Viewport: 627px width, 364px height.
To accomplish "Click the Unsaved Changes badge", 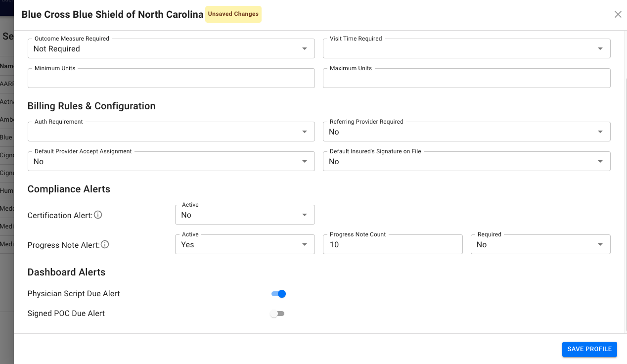I will pyautogui.click(x=233, y=14).
